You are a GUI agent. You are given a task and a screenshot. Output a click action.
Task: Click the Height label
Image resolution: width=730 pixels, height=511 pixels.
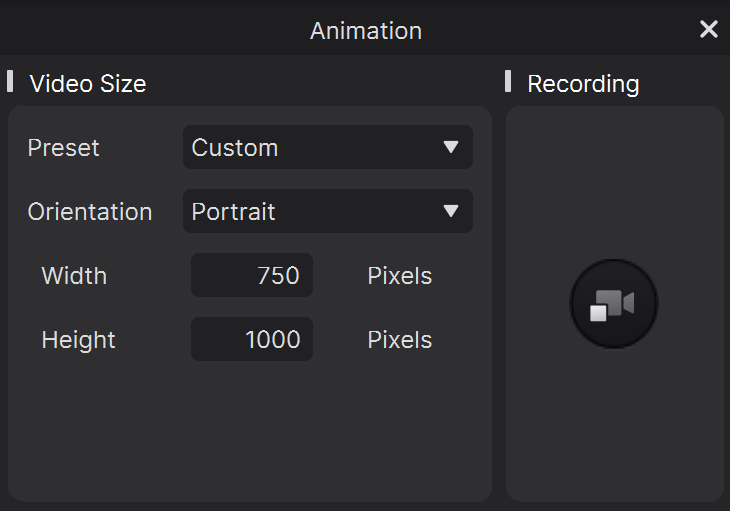tap(78, 340)
